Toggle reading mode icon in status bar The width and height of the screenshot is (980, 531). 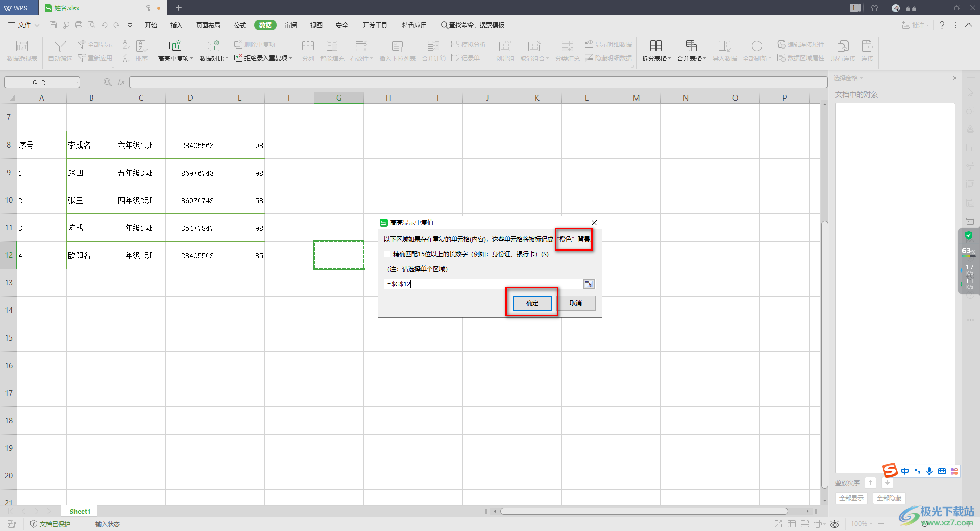click(818, 524)
